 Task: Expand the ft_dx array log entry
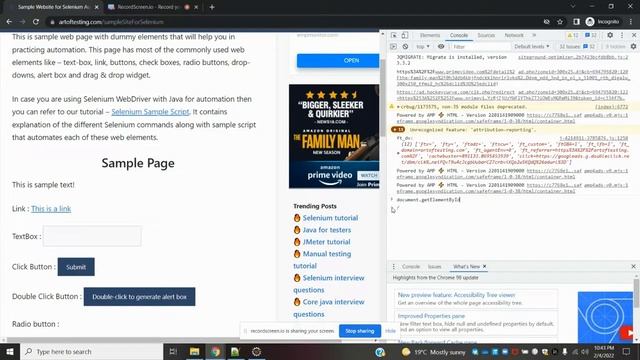[x=398, y=153]
